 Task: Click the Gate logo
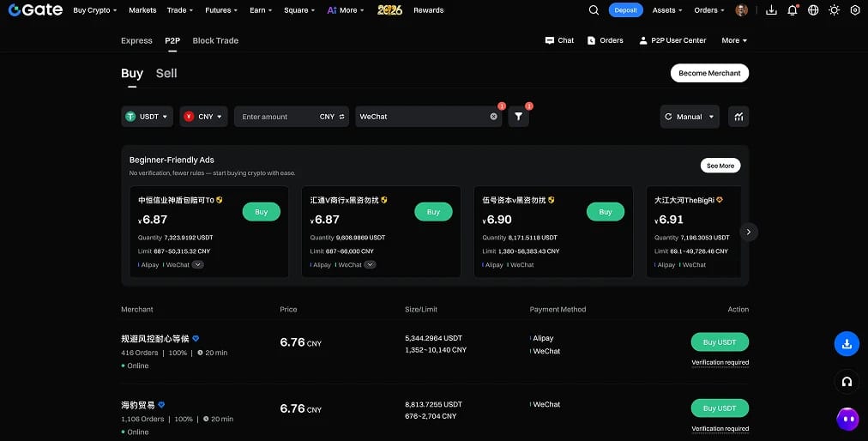(x=35, y=10)
